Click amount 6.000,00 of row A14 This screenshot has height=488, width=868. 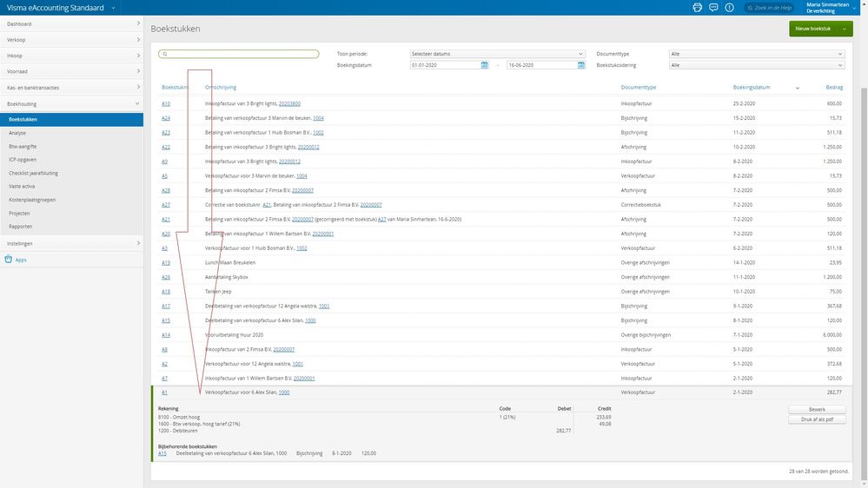click(x=832, y=334)
